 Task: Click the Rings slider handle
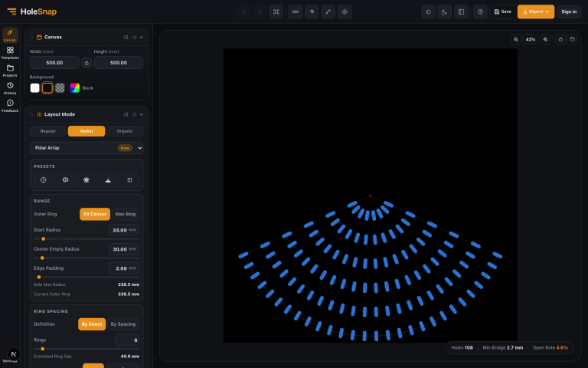pyautogui.click(x=42, y=349)
